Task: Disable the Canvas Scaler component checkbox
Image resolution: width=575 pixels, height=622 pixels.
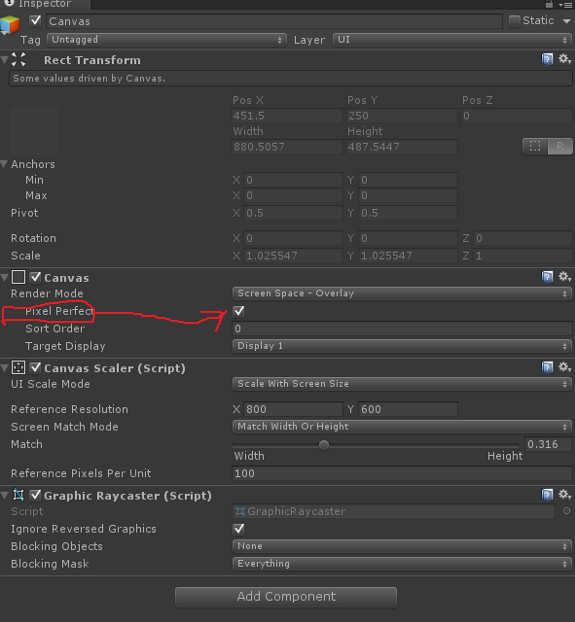Action: coord(35,368)
